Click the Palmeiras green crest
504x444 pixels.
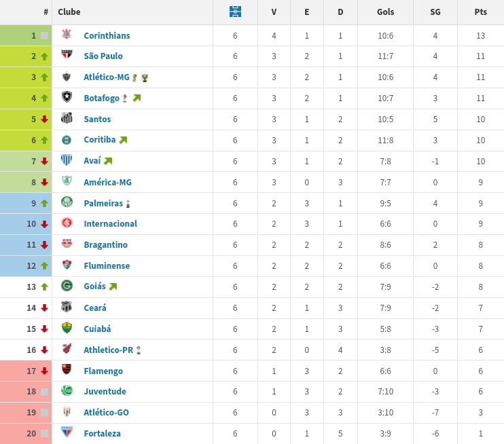point(67,202)
